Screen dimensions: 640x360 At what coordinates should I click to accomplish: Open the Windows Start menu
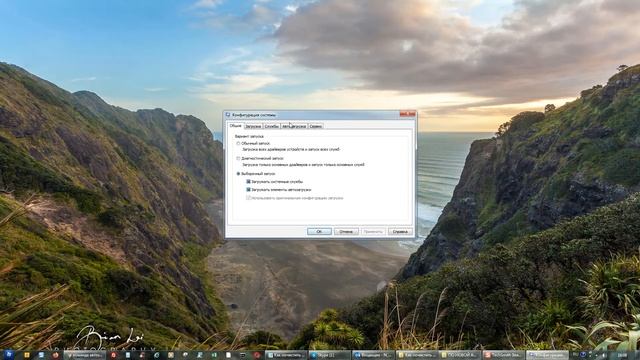(9, 355)
